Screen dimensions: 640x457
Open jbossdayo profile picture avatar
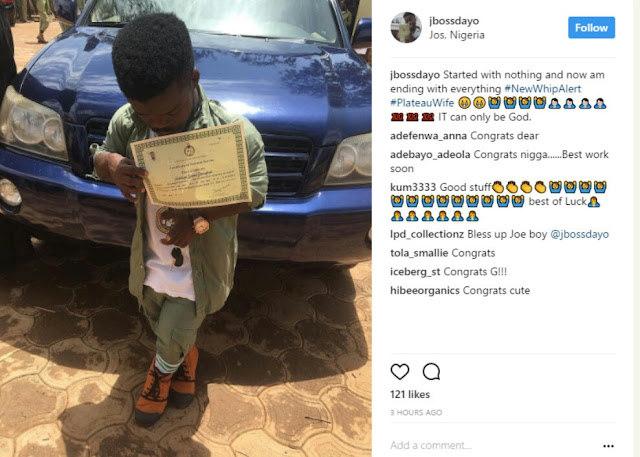click(406, 27)
